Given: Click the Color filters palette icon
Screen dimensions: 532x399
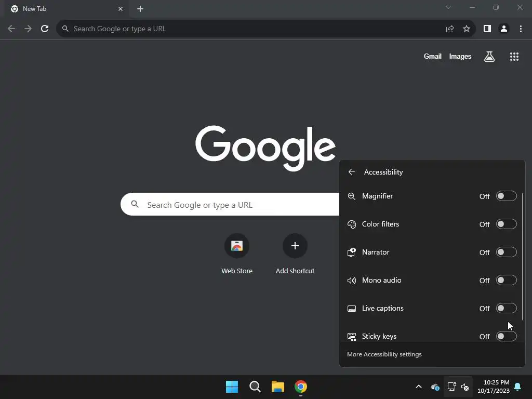Looking at the screenshot, I should pyautogui.click(x=352, y=224).
